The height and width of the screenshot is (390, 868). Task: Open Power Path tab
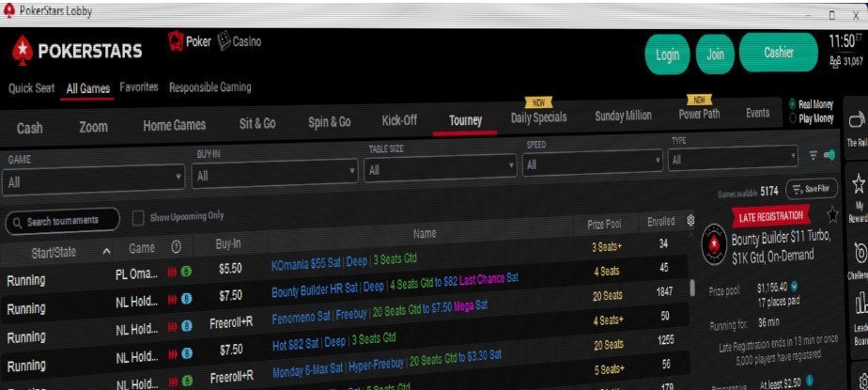tap(699, 114)
